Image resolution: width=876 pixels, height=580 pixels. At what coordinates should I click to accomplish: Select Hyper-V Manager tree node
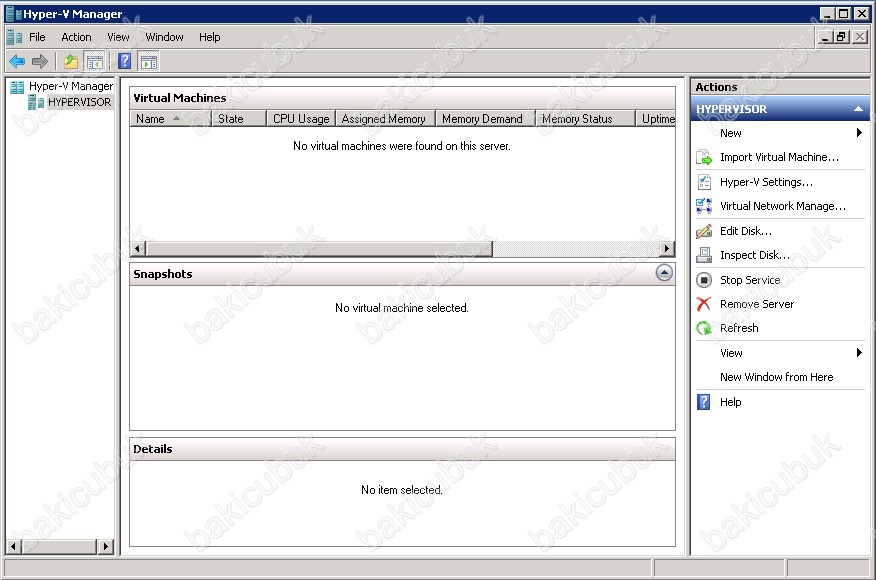pyautogui.click(x=71, y=87)
